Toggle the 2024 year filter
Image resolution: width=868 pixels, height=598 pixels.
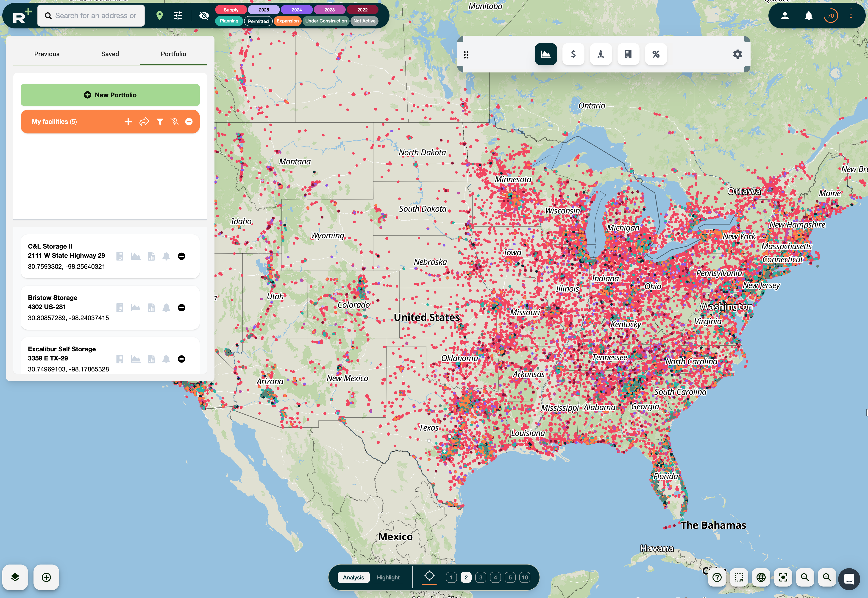click(x=296, y=10)
